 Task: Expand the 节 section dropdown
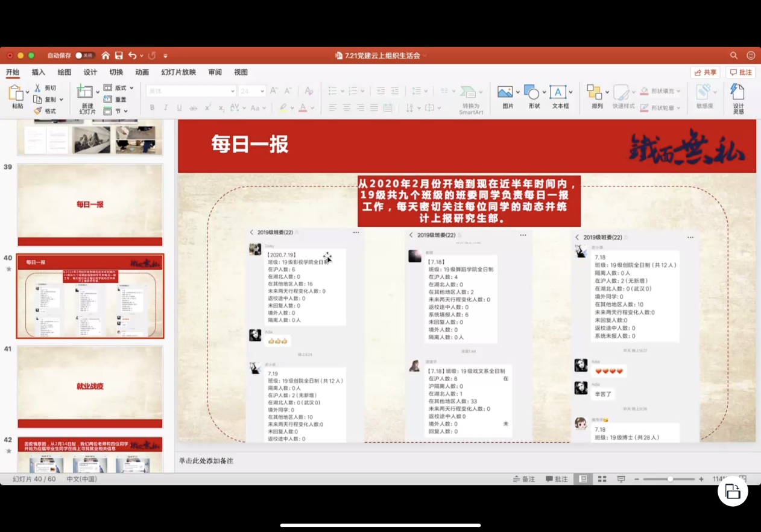(126, 111)
